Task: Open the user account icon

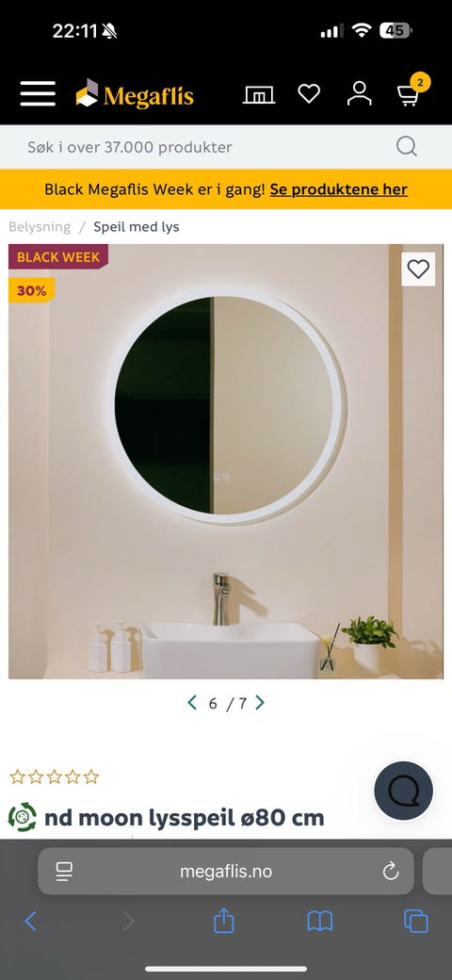Action: click(x=359, y=93)
